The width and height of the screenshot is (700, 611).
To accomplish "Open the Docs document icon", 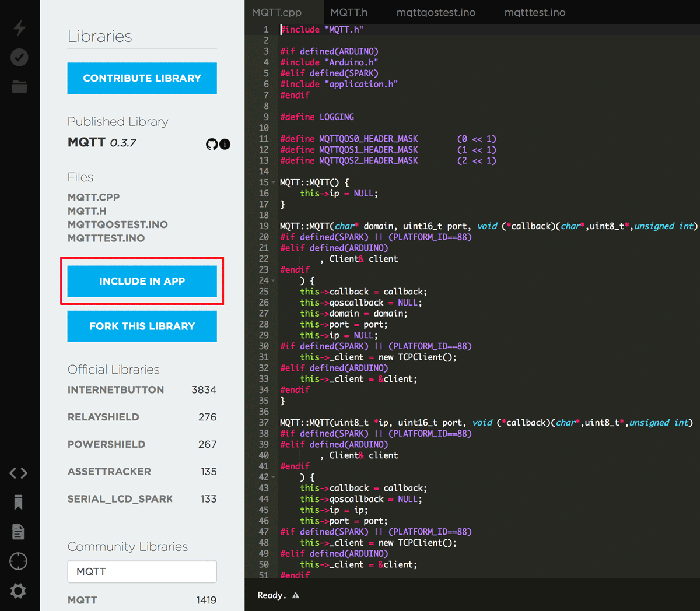I will 19,532.
